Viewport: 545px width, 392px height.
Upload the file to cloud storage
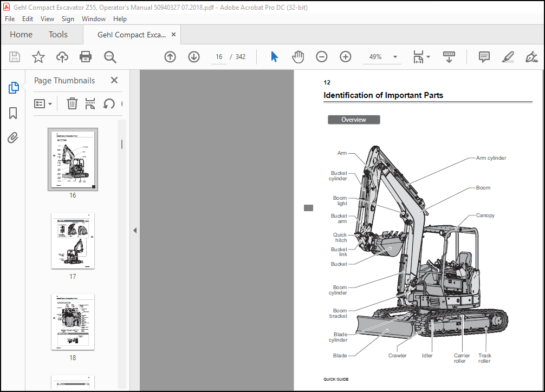point(62,57)
